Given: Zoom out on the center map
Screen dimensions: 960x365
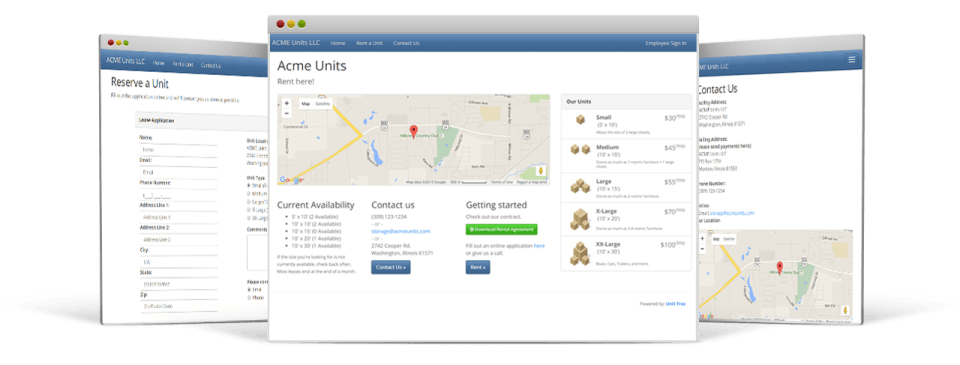Looking at the screenshot, I should point(287,113).
